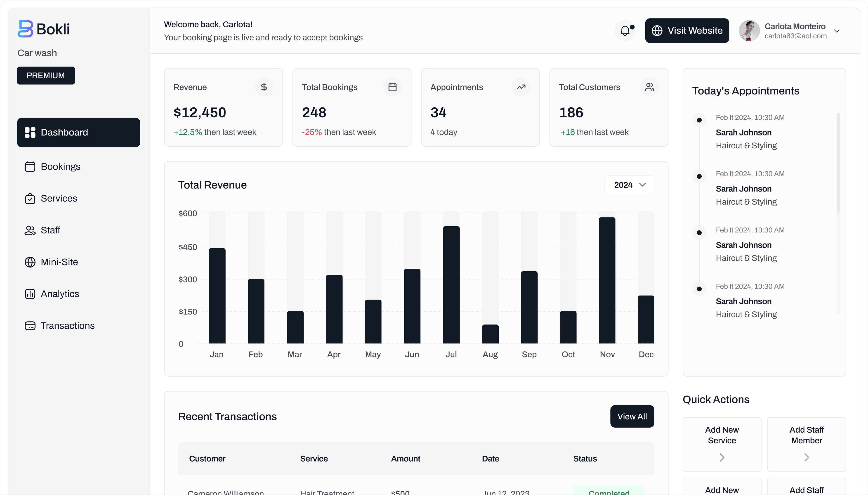Select the Transactions sidebar icon

[30, 325]
